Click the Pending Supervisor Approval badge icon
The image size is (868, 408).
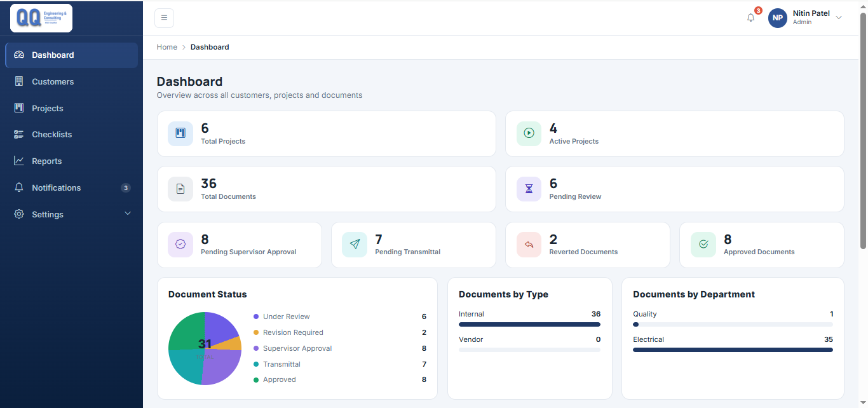tap(180, 245)
